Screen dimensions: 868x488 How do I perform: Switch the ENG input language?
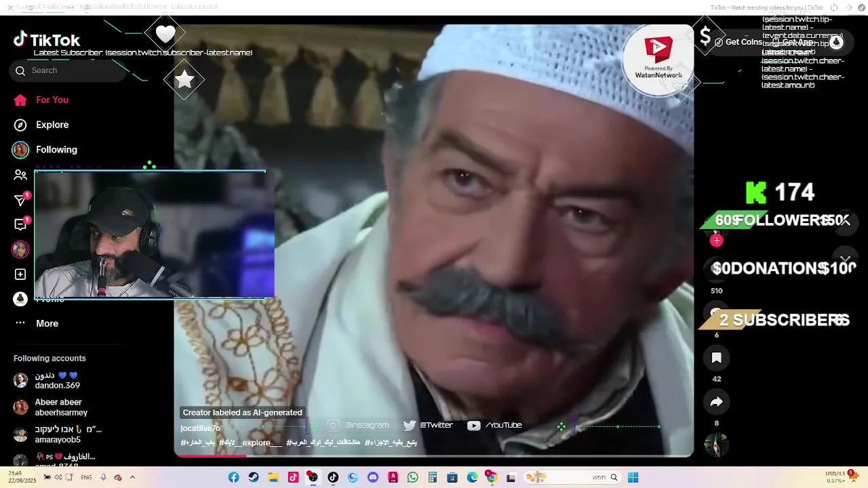point(86,477)
